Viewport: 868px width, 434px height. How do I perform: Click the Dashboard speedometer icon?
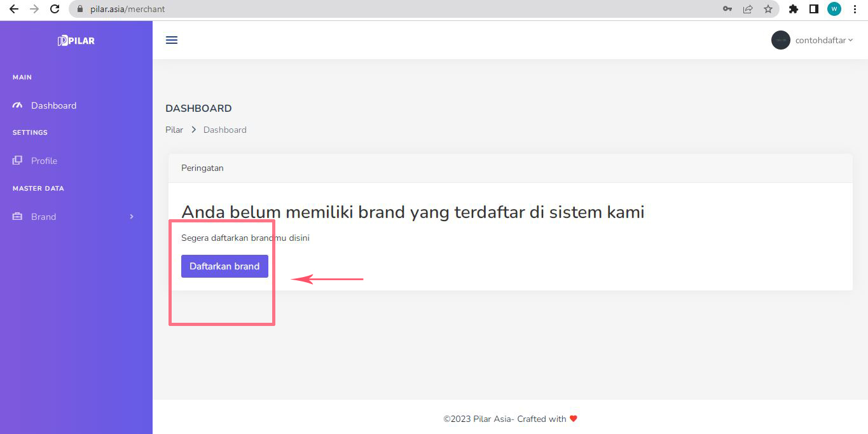point(18,105)
